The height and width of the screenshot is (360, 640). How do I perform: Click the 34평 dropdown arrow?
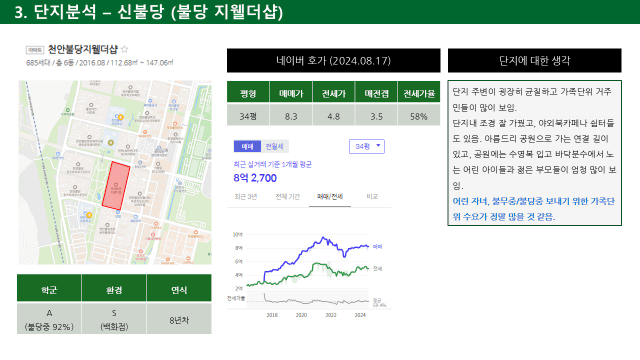[x=378, y=146]
